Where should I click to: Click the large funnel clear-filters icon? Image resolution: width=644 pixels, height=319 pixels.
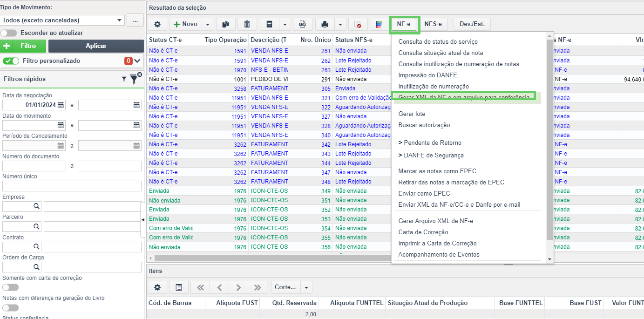coord(135,79)
